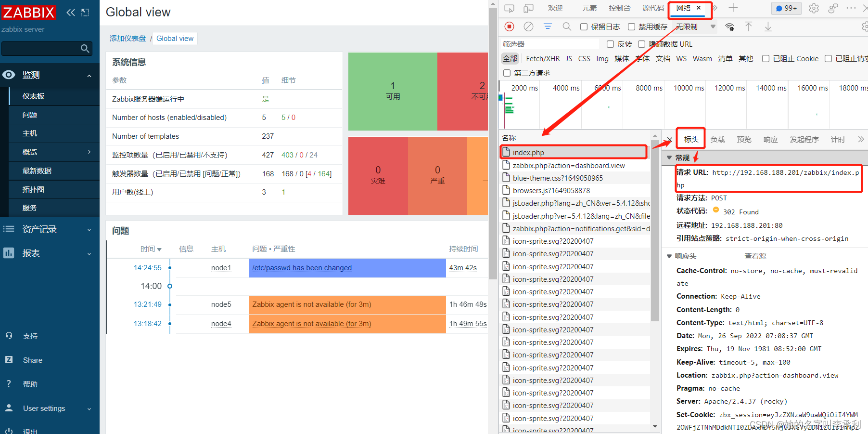Close the 网络 tab with its X
868x434 pixels.
point(699,8)
